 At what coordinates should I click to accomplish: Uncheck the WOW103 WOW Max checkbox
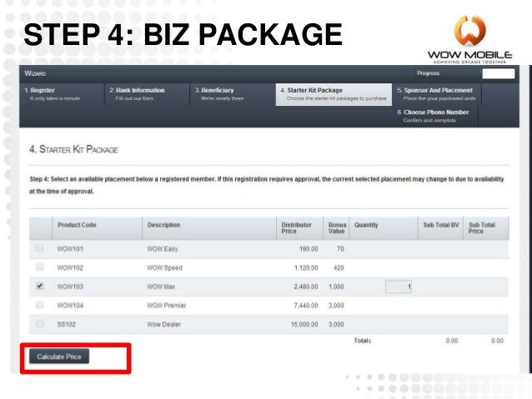[x=40, y=286]
